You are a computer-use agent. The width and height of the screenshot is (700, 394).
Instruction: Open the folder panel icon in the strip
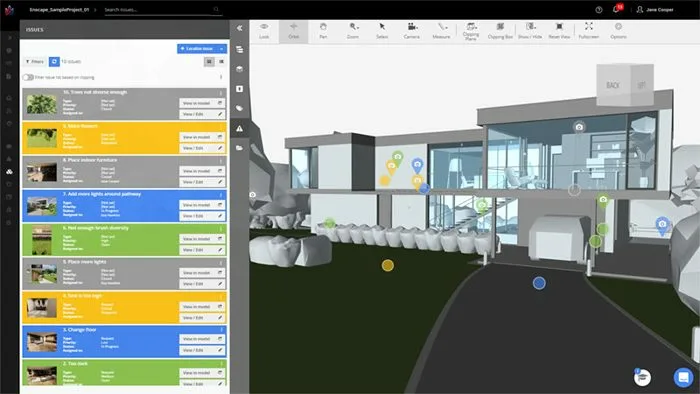coord(240,148)
